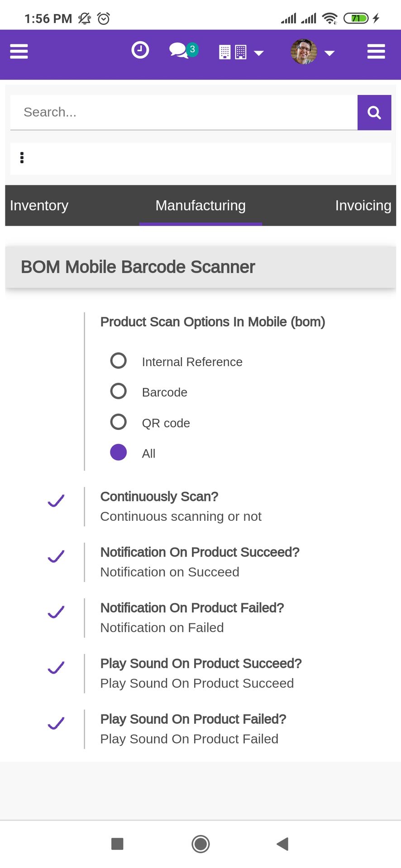Screen dimensions: 401x868
Task: Click the user profile avatar photo
Action: 304,52
